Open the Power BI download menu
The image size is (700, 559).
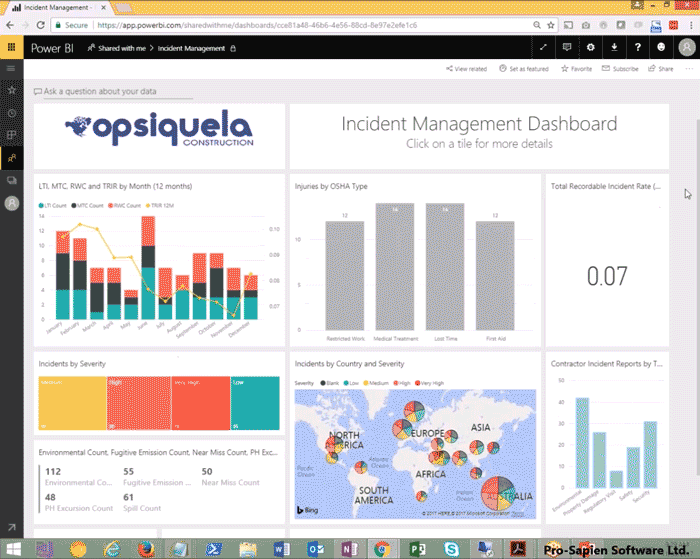click(x=614, y=47)
